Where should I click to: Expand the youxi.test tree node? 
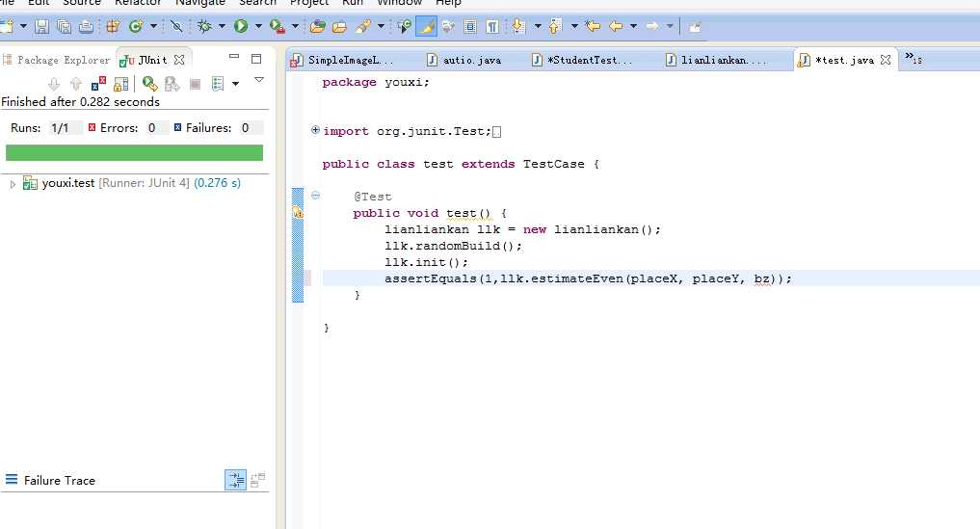(x=13, y=184)
